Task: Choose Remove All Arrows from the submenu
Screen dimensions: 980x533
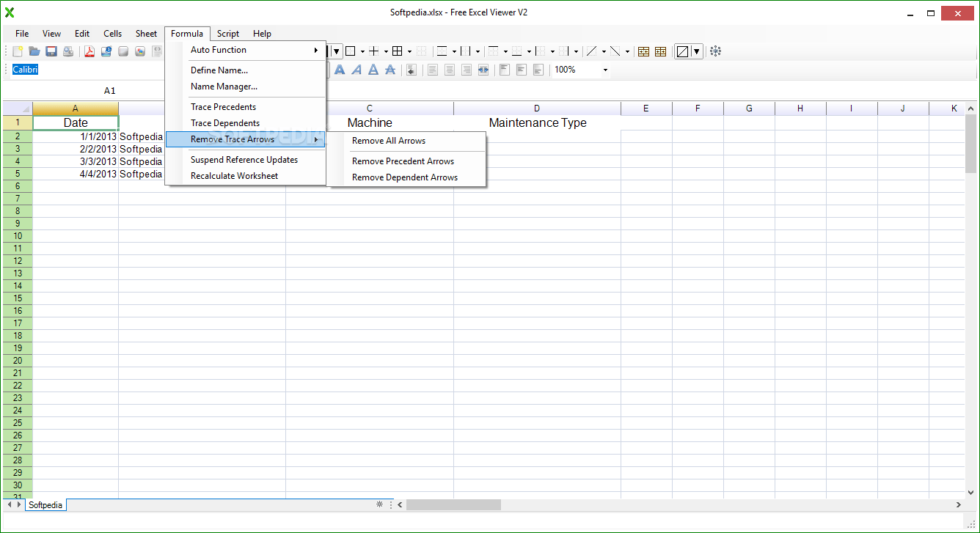Action: [389, 141]
